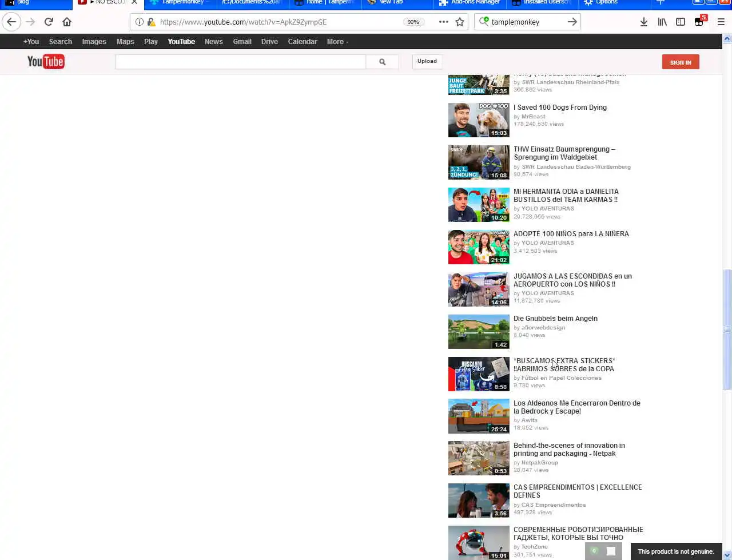Reload the current YouTube page
The image size is (732, 560).
coord(49,22)
